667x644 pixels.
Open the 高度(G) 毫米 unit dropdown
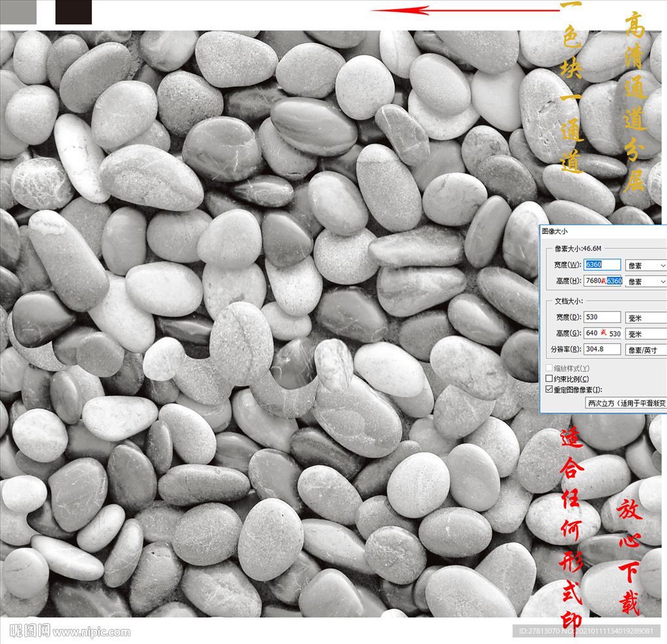tap(646, 334)
